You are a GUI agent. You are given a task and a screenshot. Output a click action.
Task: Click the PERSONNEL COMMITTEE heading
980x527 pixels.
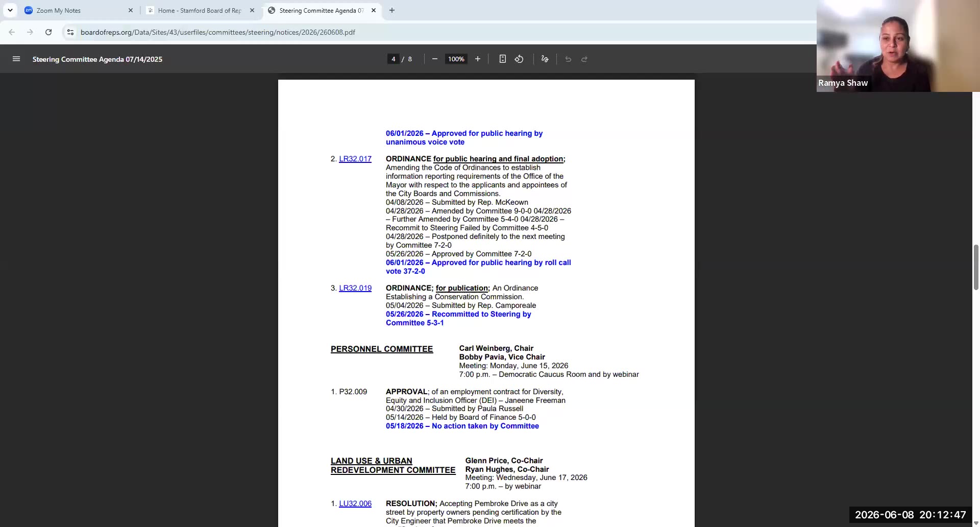[x=382, y=349]
